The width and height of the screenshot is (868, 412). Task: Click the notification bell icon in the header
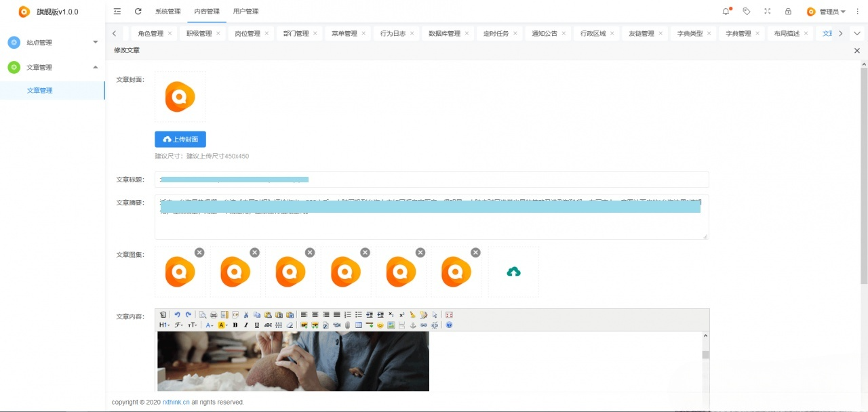coord(725,11)
